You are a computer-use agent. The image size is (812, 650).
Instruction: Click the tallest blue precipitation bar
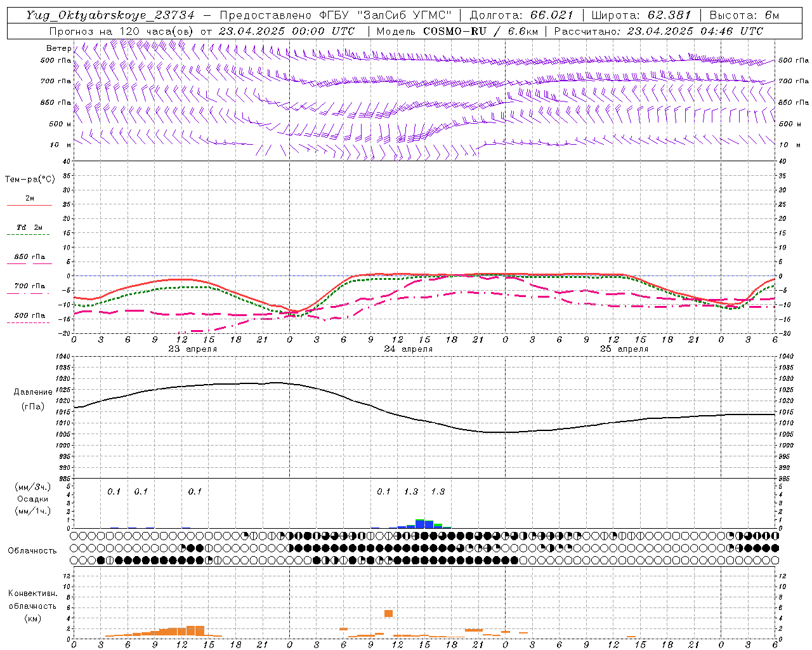click(x=420, y=524)
